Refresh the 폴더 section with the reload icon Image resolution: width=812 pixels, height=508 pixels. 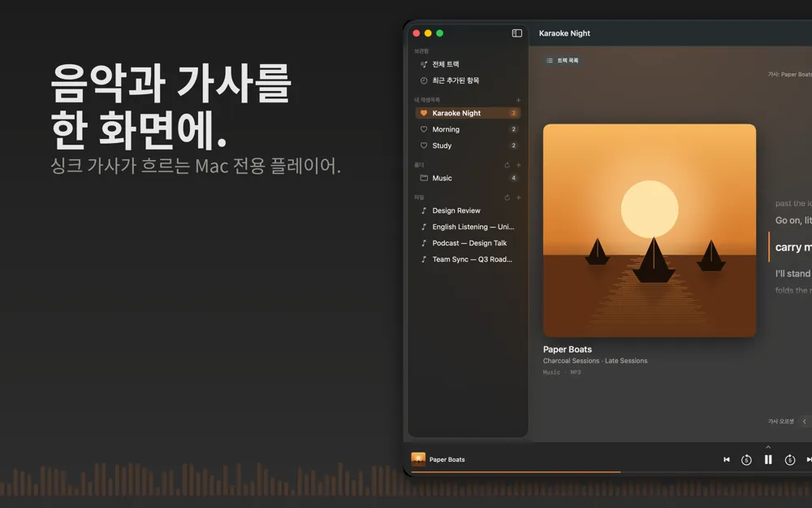click(x=507, y=165)
